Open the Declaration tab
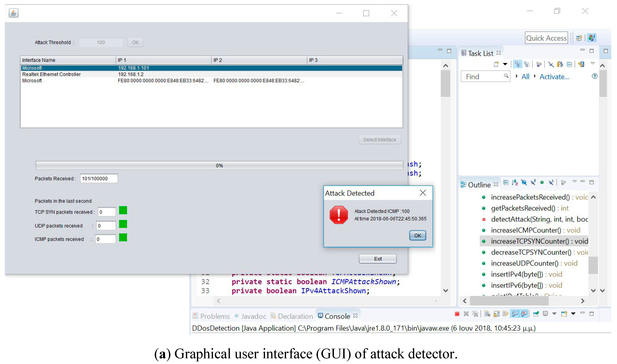 pyautogui.click(x=292, y=316)
